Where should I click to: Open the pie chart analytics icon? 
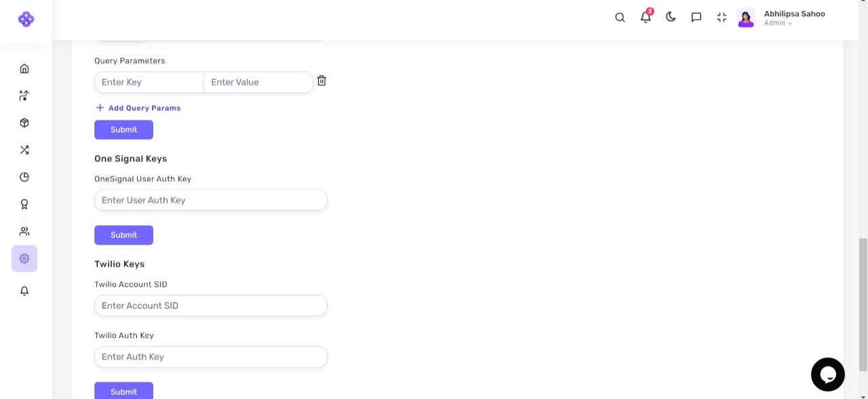pos(24,177)
